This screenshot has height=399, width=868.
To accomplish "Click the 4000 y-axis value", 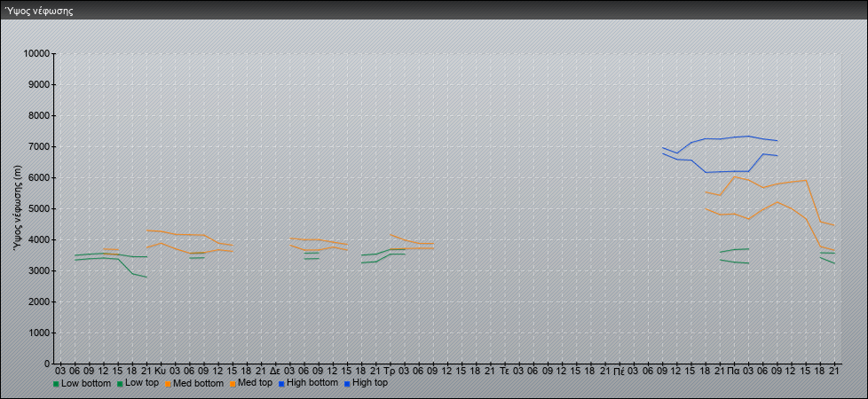I will pyautogui.click(x=38, y=239).
